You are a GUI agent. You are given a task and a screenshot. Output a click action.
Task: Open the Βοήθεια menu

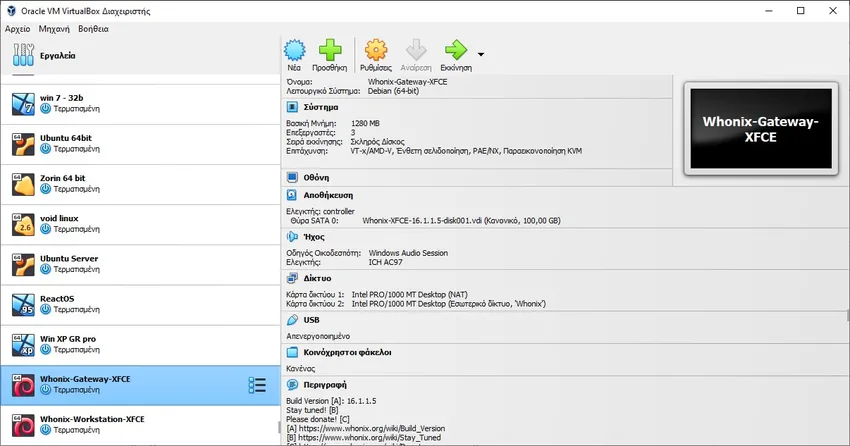[93, 29]
